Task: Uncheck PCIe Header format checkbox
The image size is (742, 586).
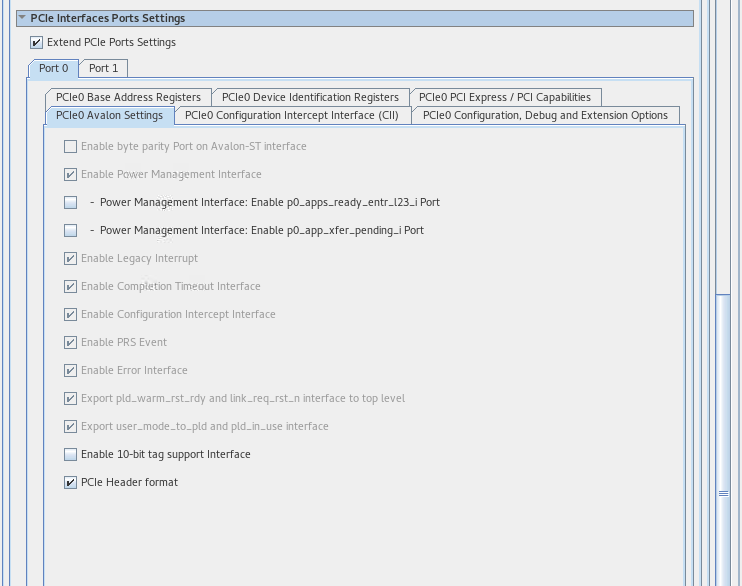Action: 71,483
